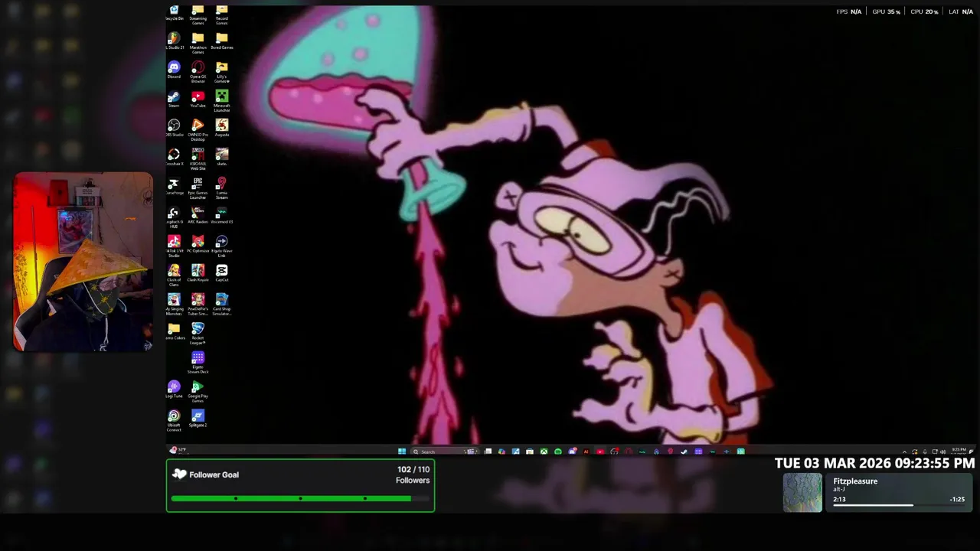Launch Google Play Games shortcut

click(x=198, y=392)
